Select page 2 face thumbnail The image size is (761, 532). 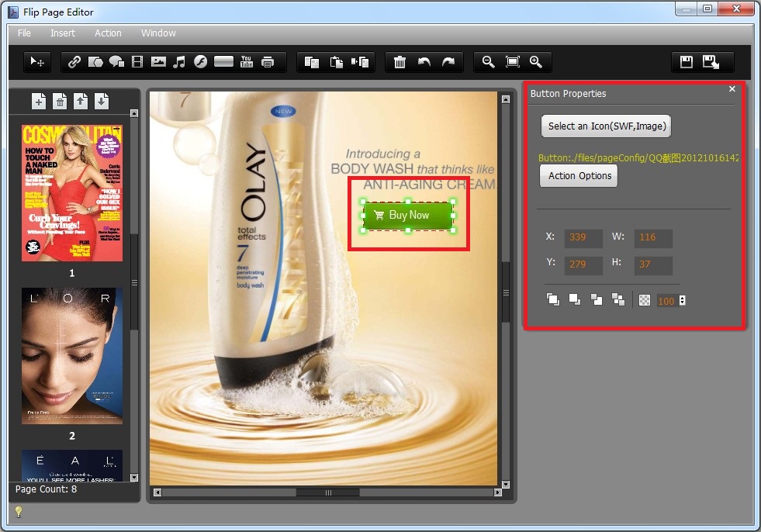[72, 356]
